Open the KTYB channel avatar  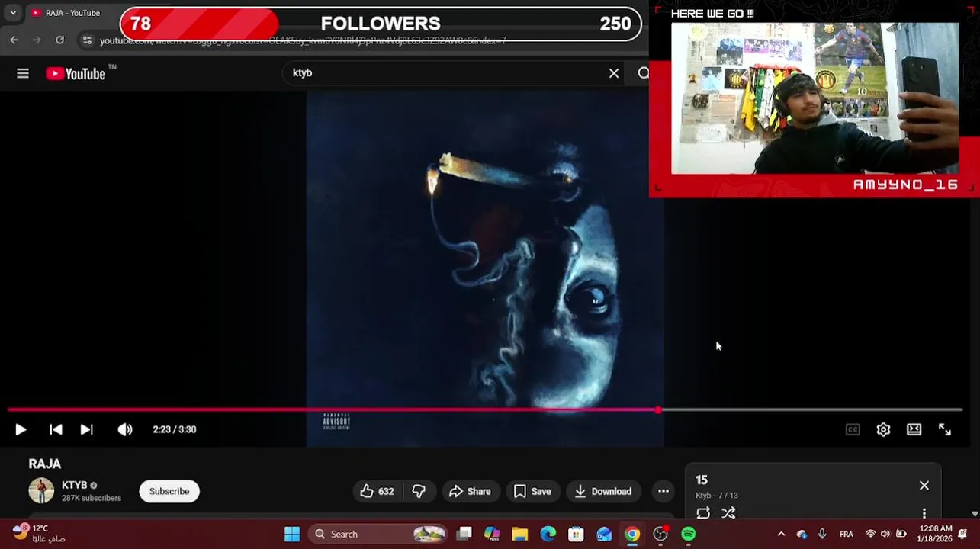[x=41, y=491]
